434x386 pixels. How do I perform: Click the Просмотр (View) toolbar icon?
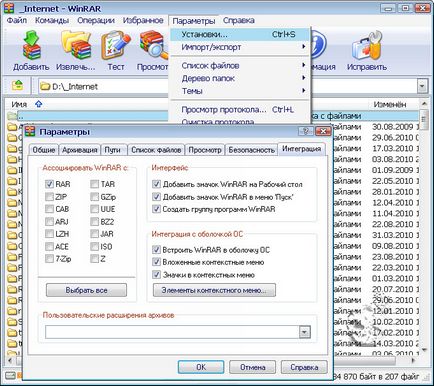click(x=154, y=46)
